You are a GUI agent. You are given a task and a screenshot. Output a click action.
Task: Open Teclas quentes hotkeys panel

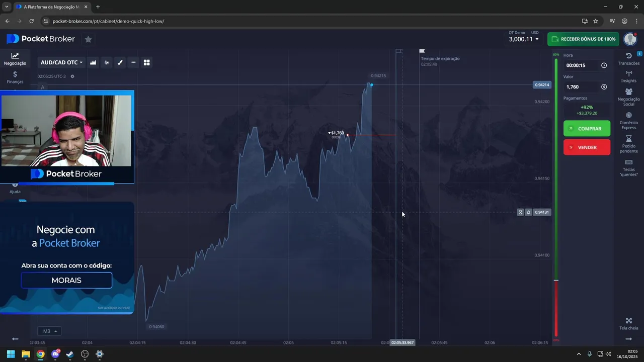click(629, 168)
